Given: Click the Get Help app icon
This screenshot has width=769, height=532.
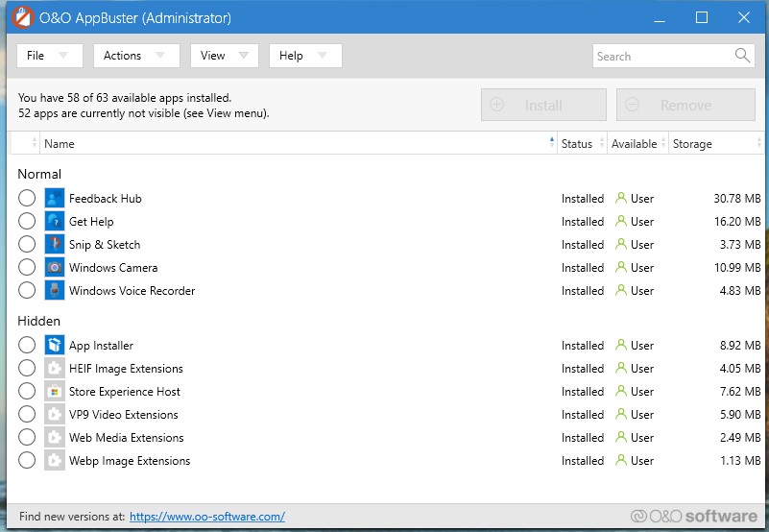Looking at the screenshot, I should (55, 222).
